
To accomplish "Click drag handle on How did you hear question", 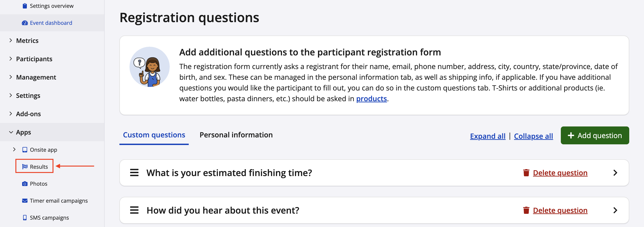I will pos(134,210).
